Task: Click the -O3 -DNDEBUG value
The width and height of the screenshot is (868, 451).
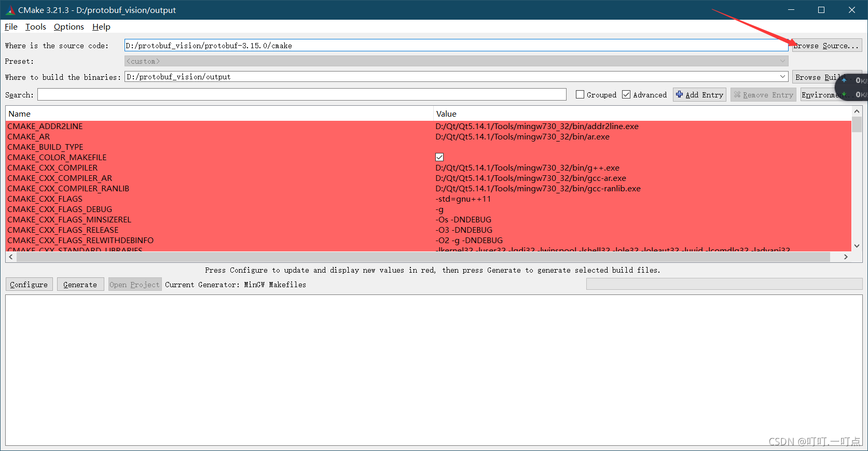Action: pos(464,230)
